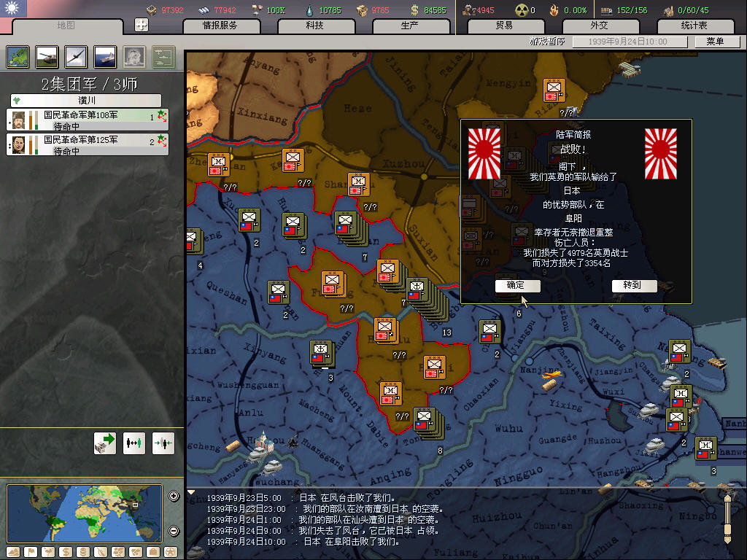Image resolution: width=747 pixels, height=560 pixels.
Task: Open the 外交 diplomacy tab
Action: click(x=600, y=26)
